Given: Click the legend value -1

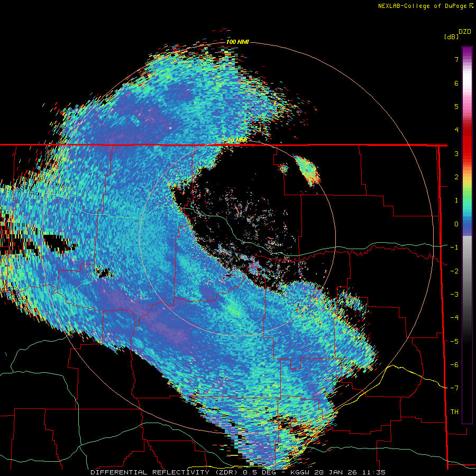Looking at the screenshot, I should pos(454,248).
